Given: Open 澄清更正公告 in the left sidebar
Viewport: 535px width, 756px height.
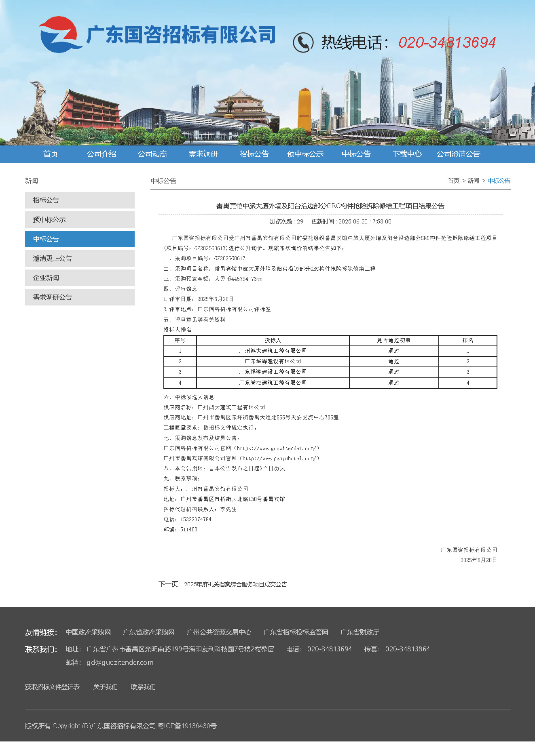Looking at the screenshot, I should (x=80, y=258).
